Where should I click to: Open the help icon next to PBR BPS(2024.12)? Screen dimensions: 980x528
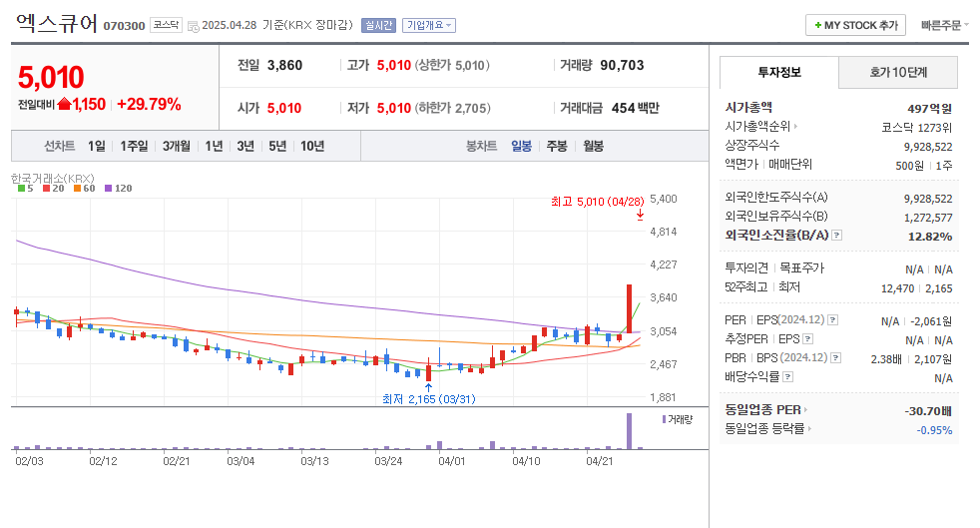835,358
